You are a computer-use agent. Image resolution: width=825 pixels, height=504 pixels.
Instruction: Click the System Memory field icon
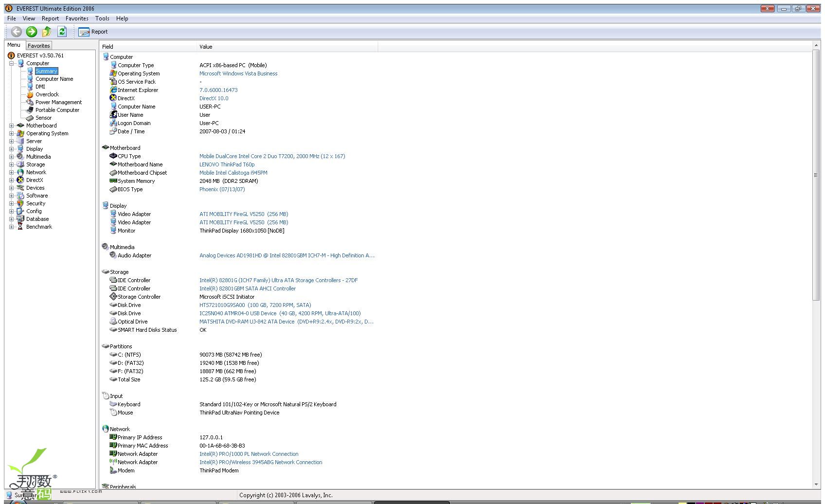coord(113,181)
